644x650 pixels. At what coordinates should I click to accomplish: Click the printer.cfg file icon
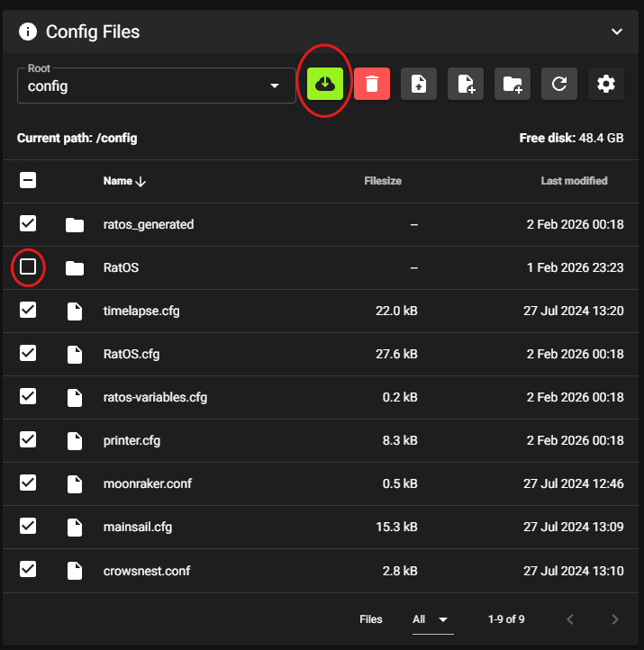tap(75, 441)
